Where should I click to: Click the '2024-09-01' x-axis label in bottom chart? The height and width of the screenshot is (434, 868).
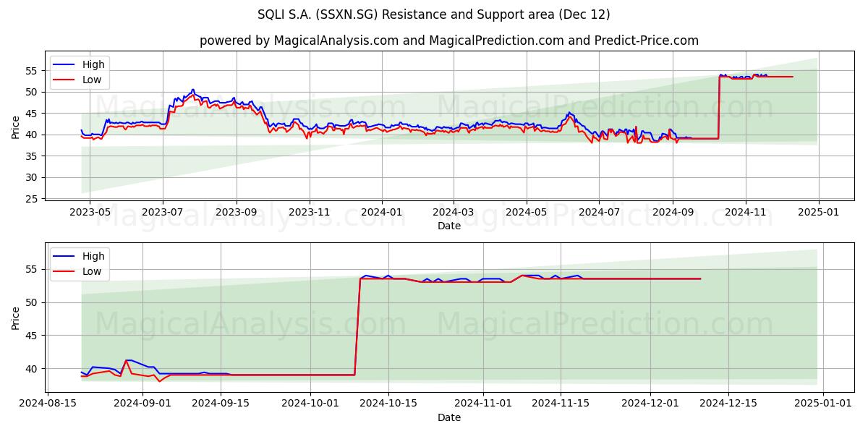coord(142,404)
